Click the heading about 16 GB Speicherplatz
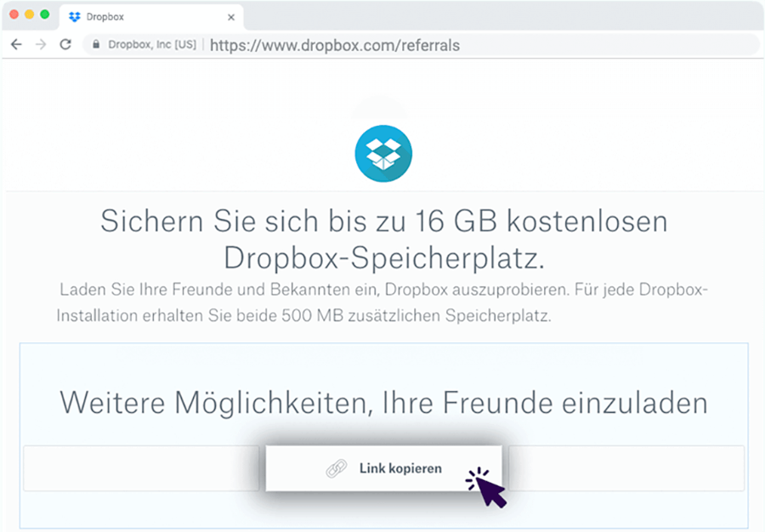Viewport: 765px width, 532px height. click(382, 238)
